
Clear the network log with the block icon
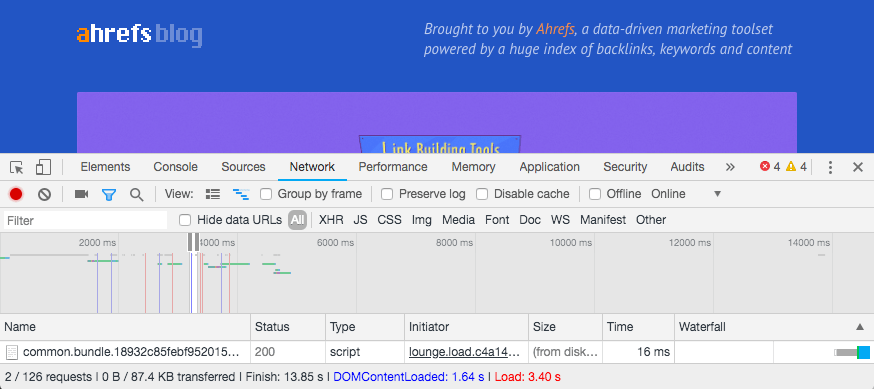click(45, 194)
